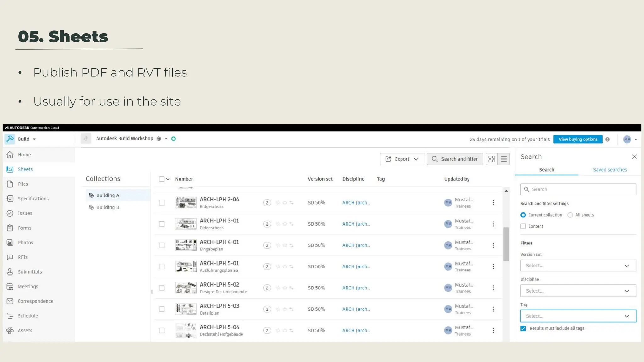Screen dimensions: 644x362
Task: Select the Search tab
Action: (547, 170)
